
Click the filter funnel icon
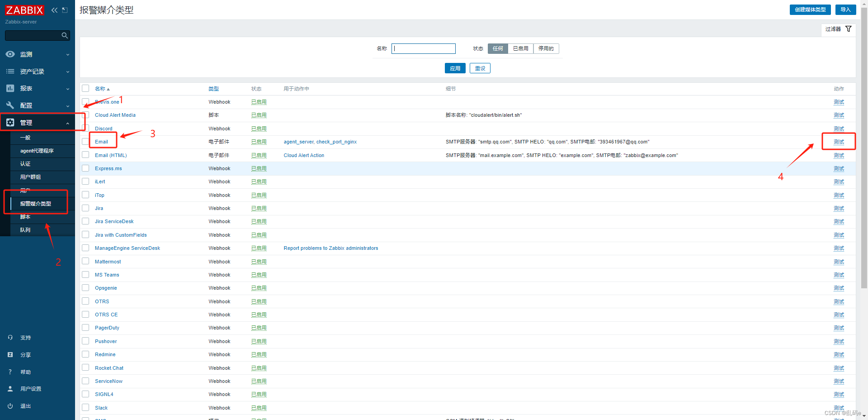click(x=849, y=29)
